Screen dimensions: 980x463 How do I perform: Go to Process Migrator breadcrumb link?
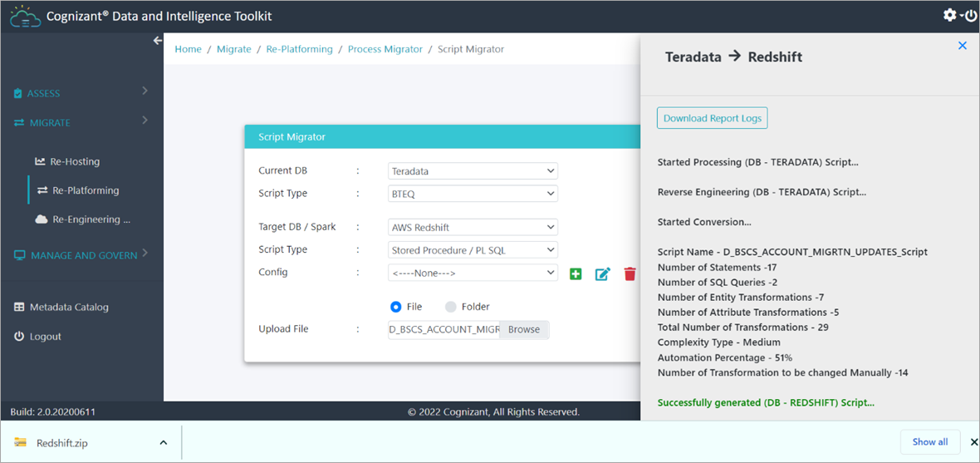pos(385,49)
